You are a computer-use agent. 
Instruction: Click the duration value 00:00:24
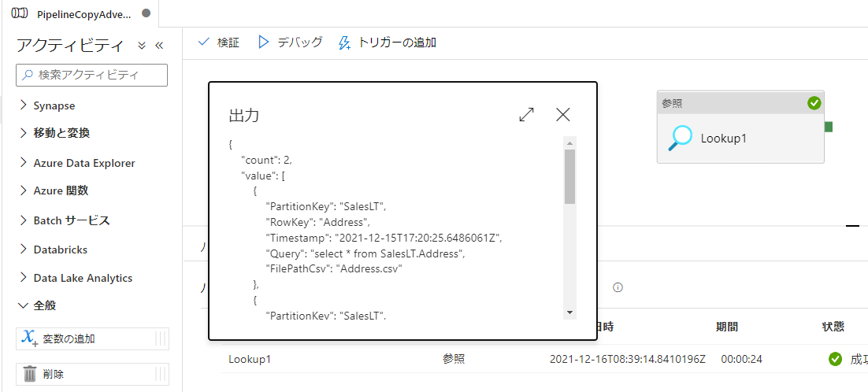(742, 359)
